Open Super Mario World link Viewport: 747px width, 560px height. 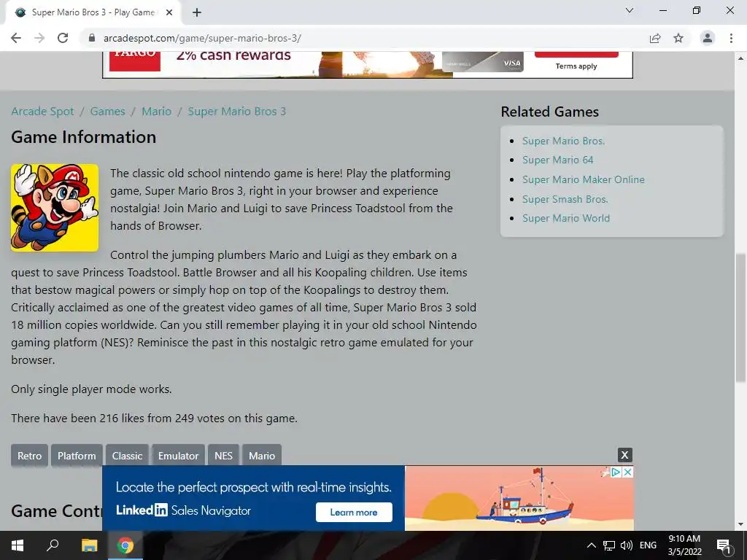pyautogui.click(x=566, y=218)
